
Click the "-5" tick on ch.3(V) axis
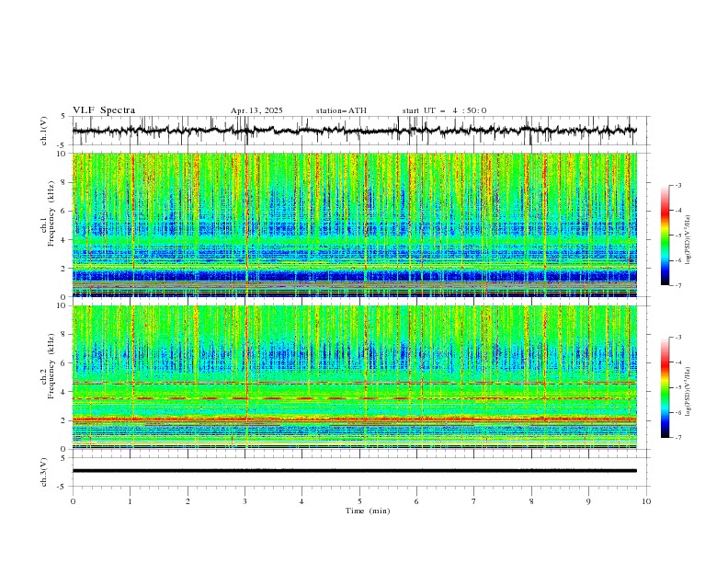pos(63,487)
